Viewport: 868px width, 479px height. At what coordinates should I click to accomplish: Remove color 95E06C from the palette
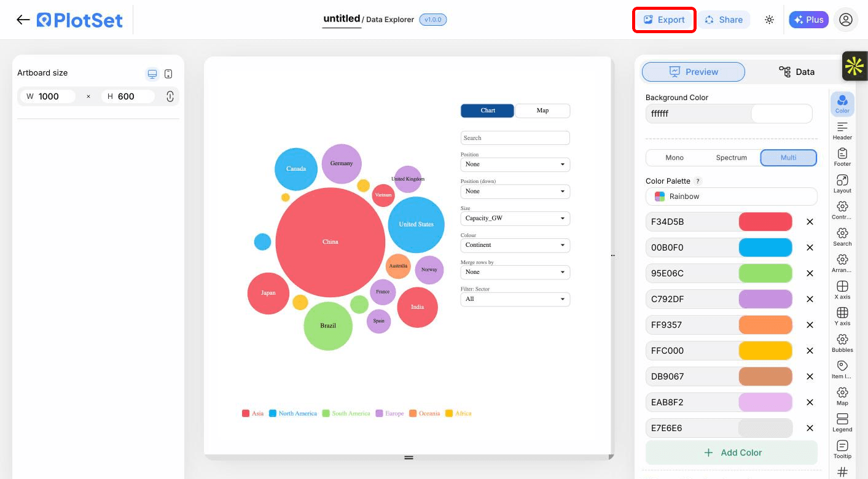click(x=810, y=273)
